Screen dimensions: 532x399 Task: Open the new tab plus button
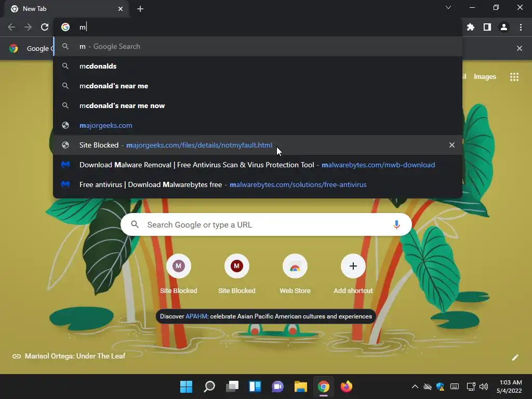pyautogui.click(x=140, y=9)
